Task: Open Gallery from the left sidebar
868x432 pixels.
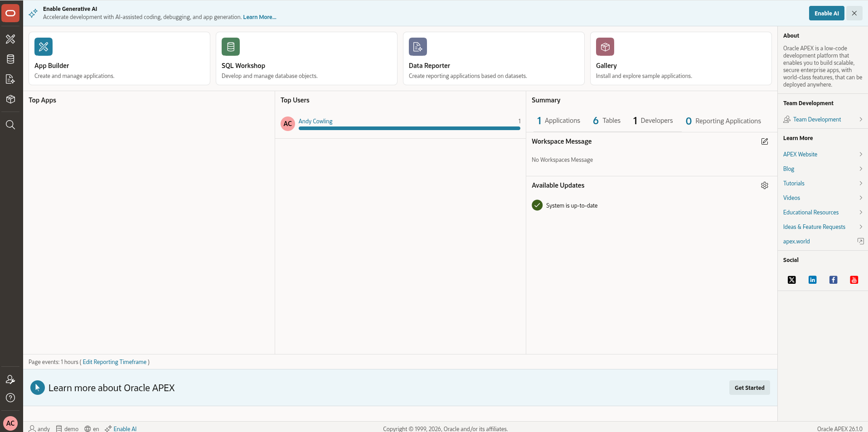Action: (10, 99)
